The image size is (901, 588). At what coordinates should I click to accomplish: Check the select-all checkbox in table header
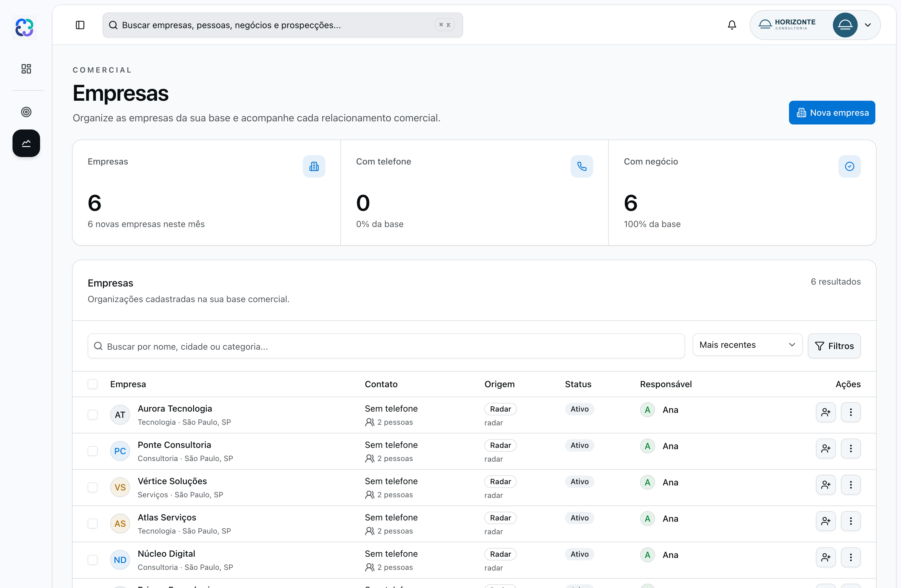[x=92, y=384]
